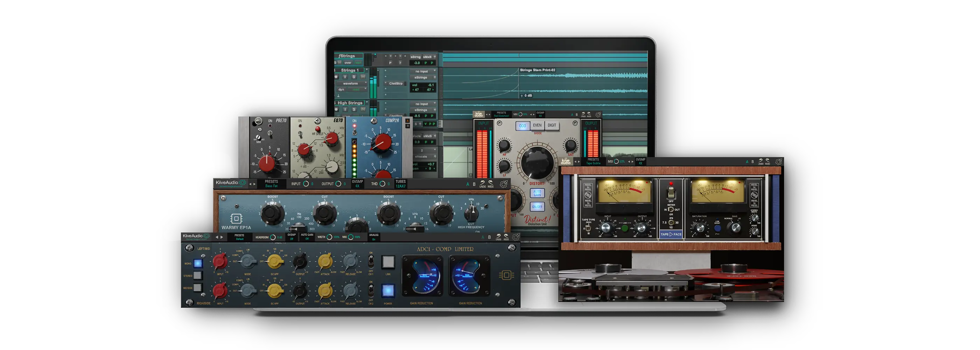Switch to B state on Warmy EP1A
The height and width of the screenshot is (350, 980).
pos(474,184)
